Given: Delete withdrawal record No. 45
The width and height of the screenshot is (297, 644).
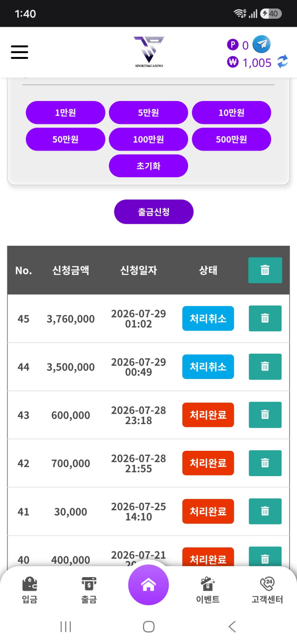Looking at the screenshot, I should click(265, 319).
